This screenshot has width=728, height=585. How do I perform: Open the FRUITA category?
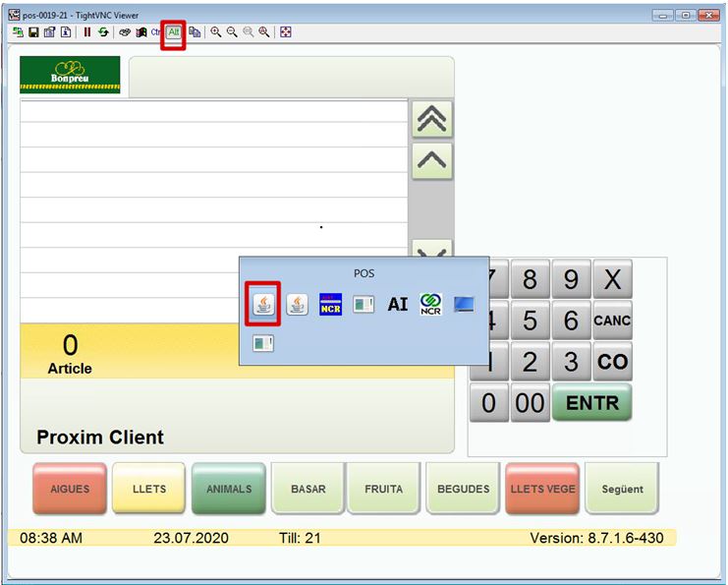383,489
